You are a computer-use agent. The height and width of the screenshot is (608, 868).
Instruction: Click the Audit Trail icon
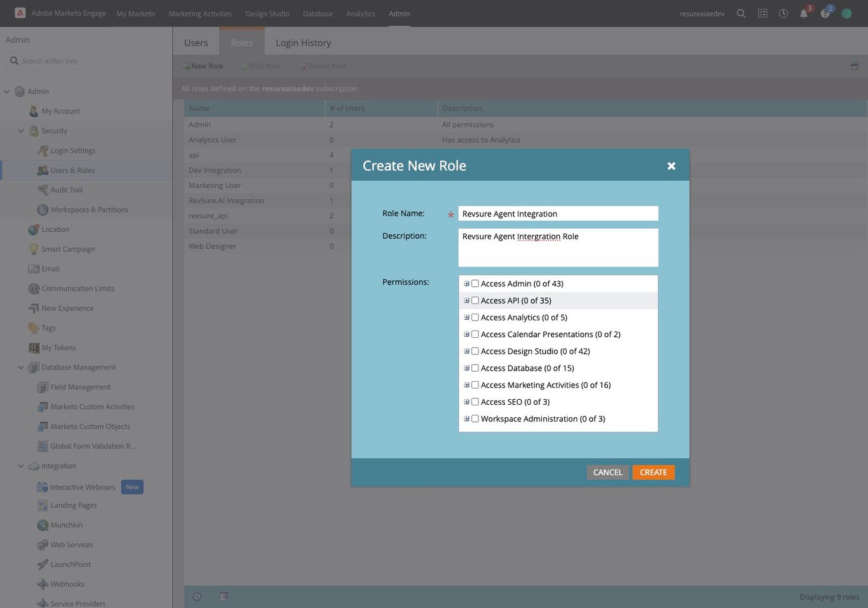[x=43, y=190]
